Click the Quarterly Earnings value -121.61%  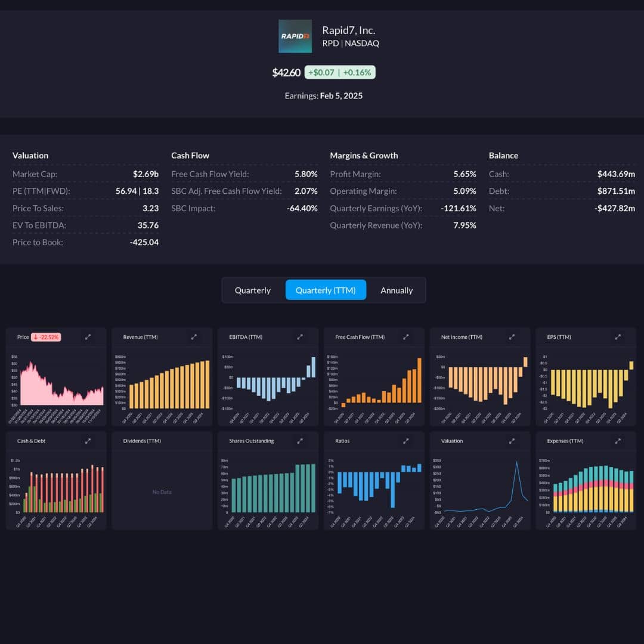459,208
